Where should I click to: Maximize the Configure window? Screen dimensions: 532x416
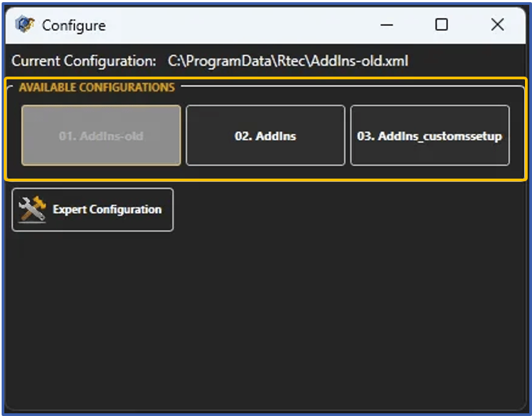point(442,25)
